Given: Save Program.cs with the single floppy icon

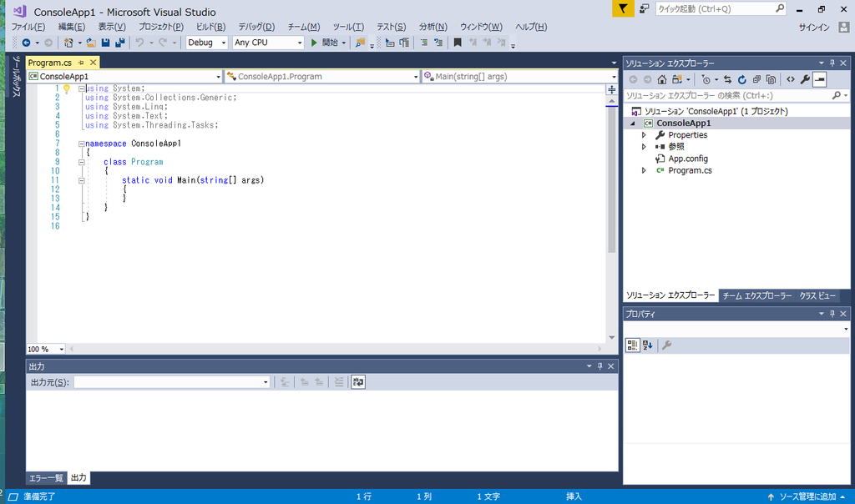Looking at the screenshot, I should [106, 43].
